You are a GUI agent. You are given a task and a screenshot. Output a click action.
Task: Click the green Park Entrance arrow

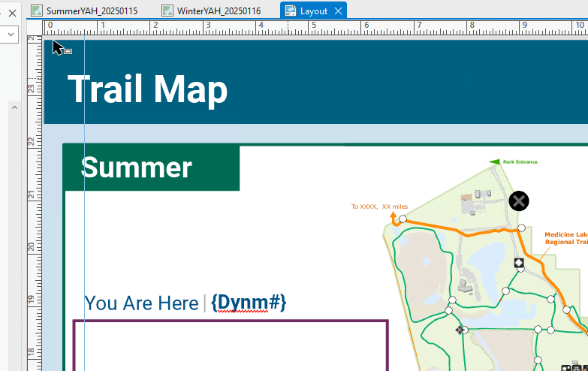pos(495,161)
